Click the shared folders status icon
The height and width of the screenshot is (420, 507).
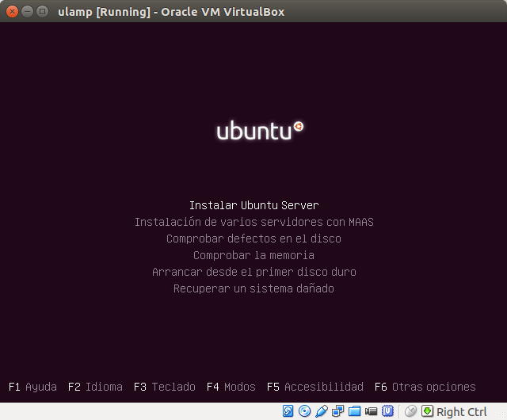tap(354, 411)
